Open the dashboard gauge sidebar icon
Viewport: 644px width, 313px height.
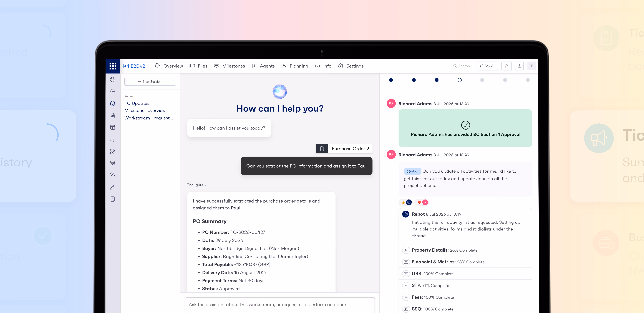113,80
